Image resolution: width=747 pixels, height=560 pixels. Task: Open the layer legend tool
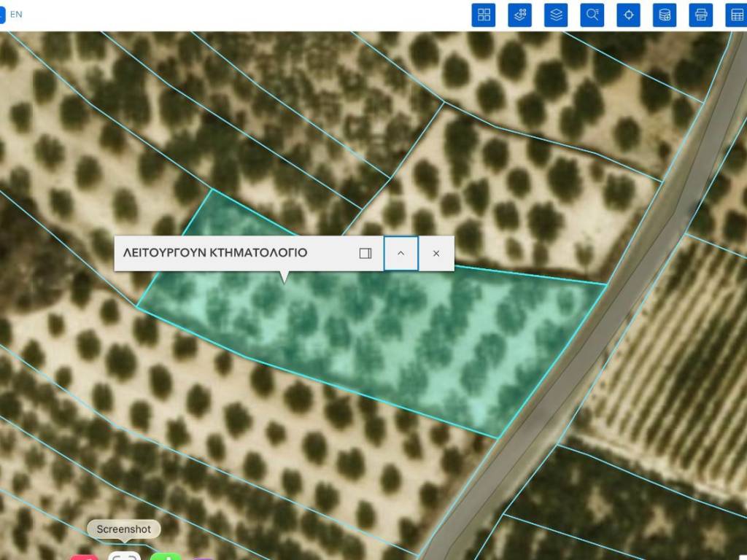pos(520,15)
